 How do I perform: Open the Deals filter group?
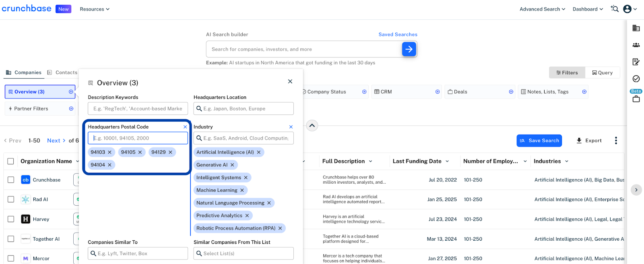(480, 92)
